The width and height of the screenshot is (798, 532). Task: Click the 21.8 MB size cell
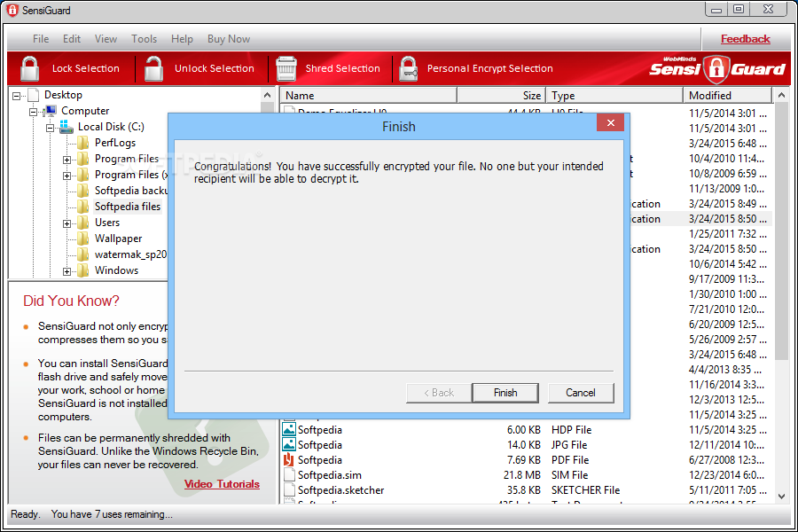pyautogui.click(x=521, y=475)
